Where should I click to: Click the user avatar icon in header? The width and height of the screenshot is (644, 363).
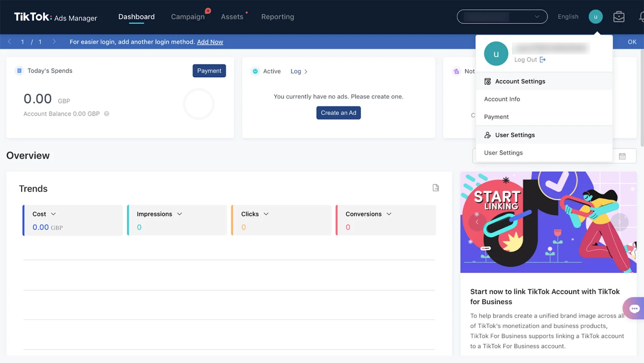(595, 17)
